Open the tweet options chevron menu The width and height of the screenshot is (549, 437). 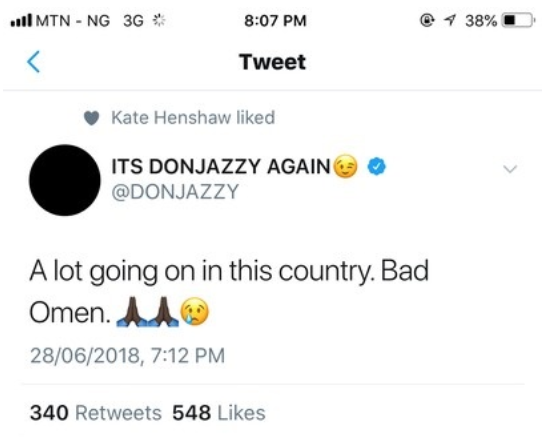pyautogui.click(x=510, y=169)
